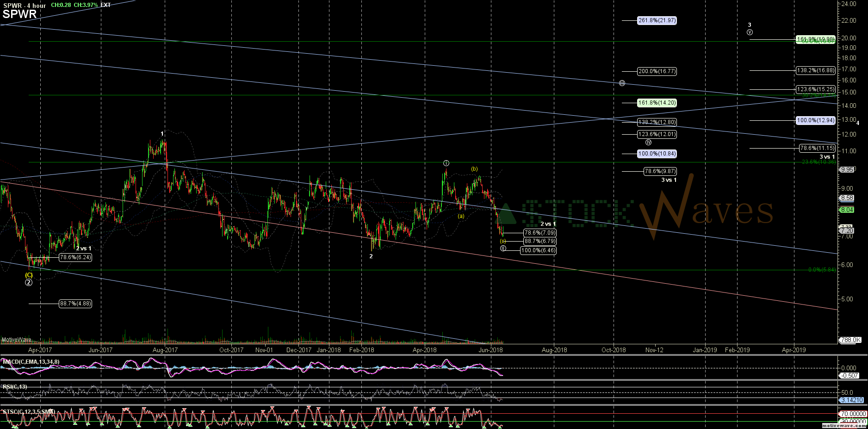Click the yellow (b) wave label
868x429 pixels.
pyautogui.click(x=474, y=169)
